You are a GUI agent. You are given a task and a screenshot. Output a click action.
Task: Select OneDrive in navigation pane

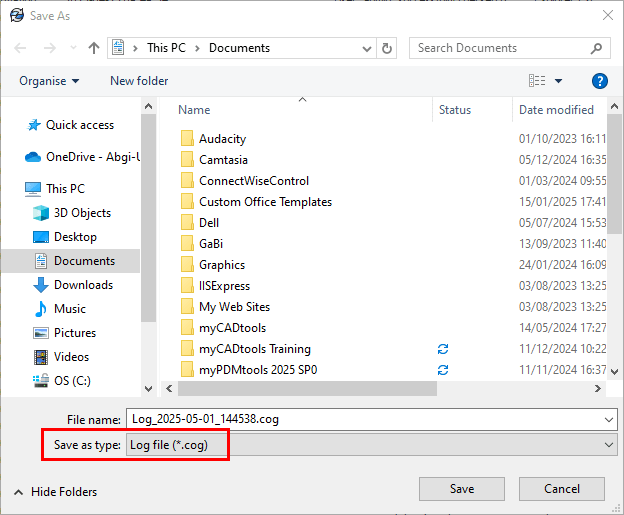point(82,157)
